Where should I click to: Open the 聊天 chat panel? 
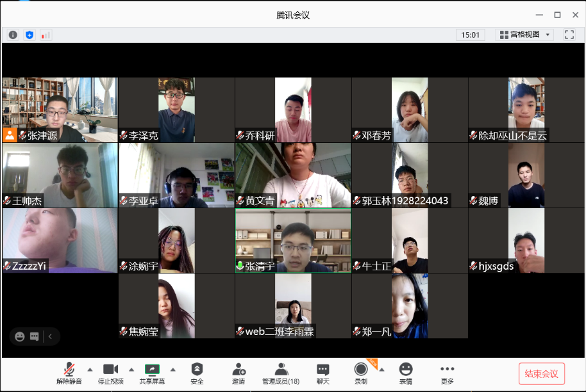click(322, 373)
